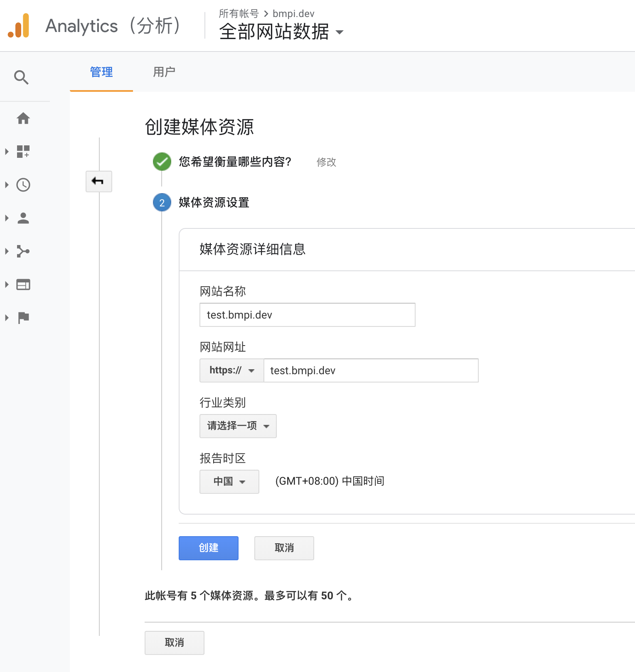Open the 请选择一项 industry category dropdown
Screen dimensions: 635x672
pos(238,426)
